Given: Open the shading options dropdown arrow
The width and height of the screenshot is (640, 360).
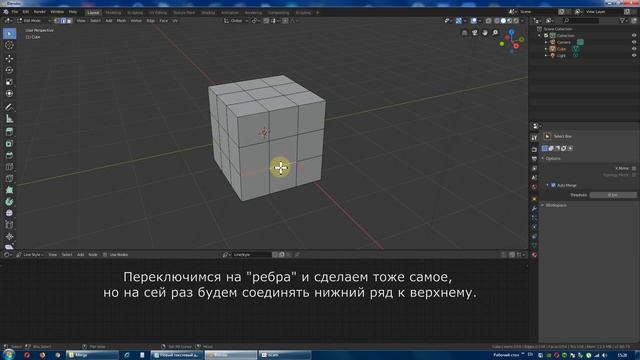Looking at the screenshot, I should 522,20.
